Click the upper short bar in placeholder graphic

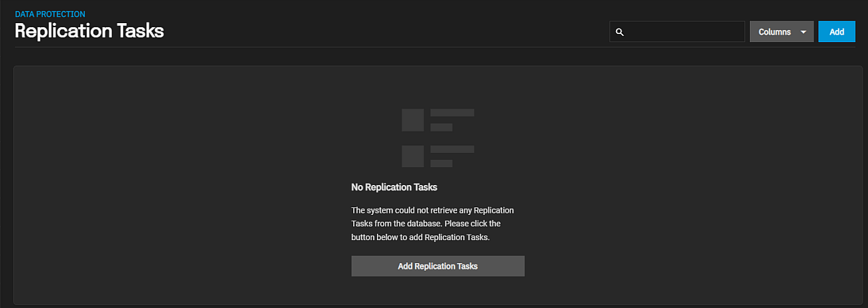(441, 127)
